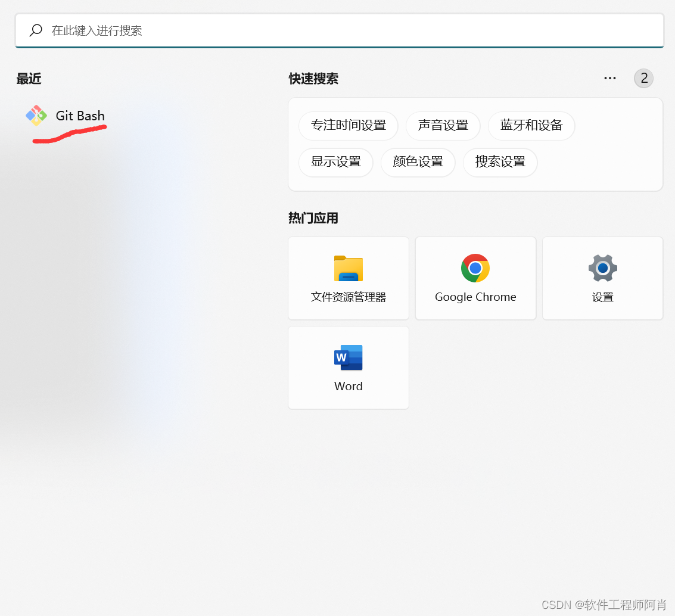Open 颜色设置 quick search
Image resolution: width=675 pixels, height=616 pixels.
tap(418, 162)
